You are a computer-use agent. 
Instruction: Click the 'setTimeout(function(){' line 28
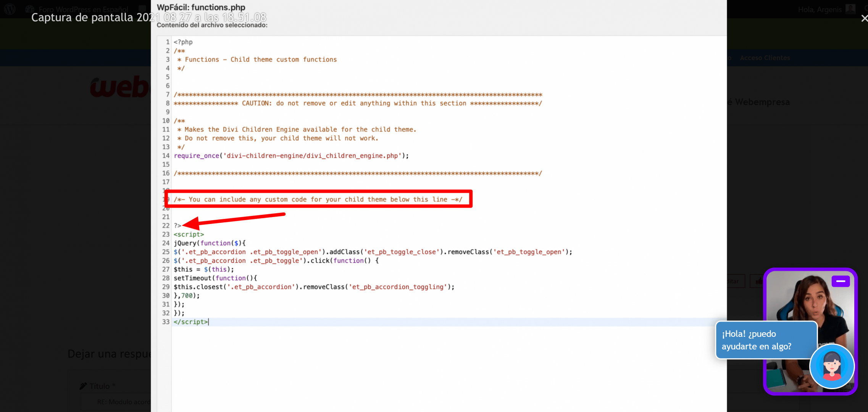click(x=215, y=278)
